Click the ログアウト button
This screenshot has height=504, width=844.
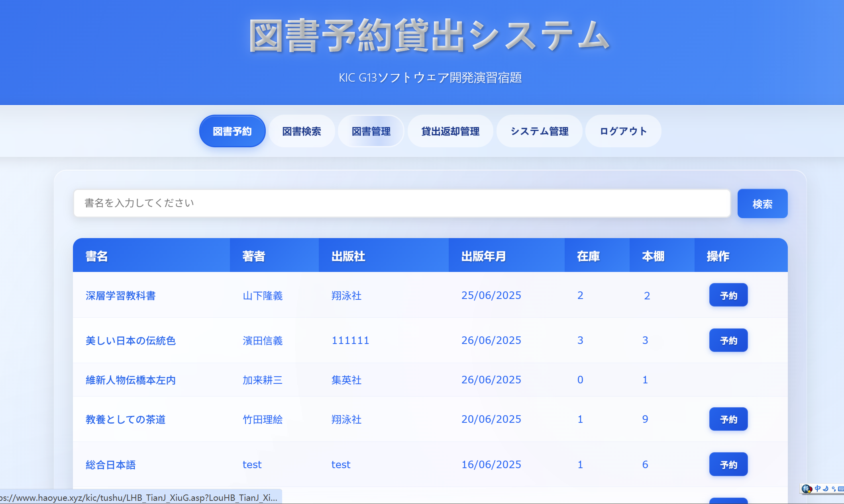tap(623, 131)
